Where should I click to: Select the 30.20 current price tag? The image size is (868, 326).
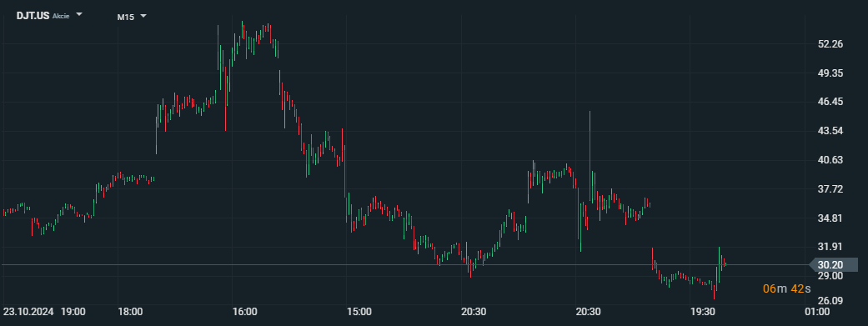click(830, 264)
